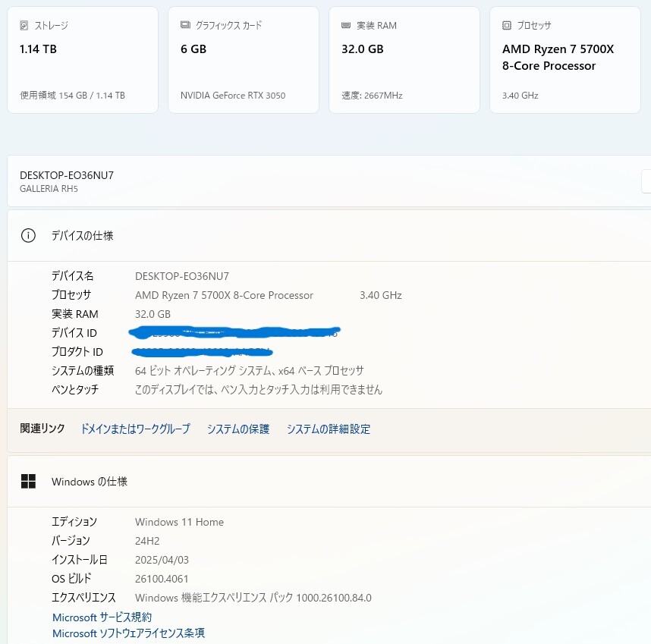Screen dimensions: 651x644
Task: Open システムの保護 link
Action: (238, 429)
